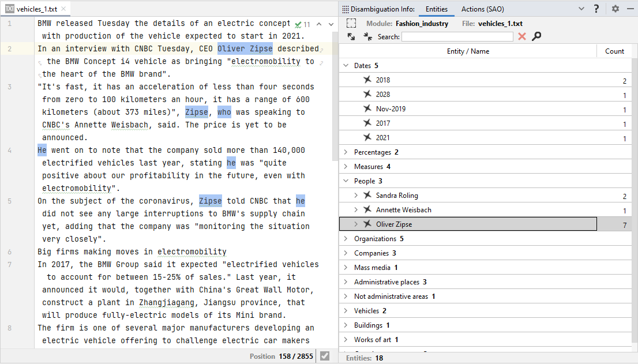Click in the Search input field
This screenshot has width=638, height=364.
[x=457, y=36]
